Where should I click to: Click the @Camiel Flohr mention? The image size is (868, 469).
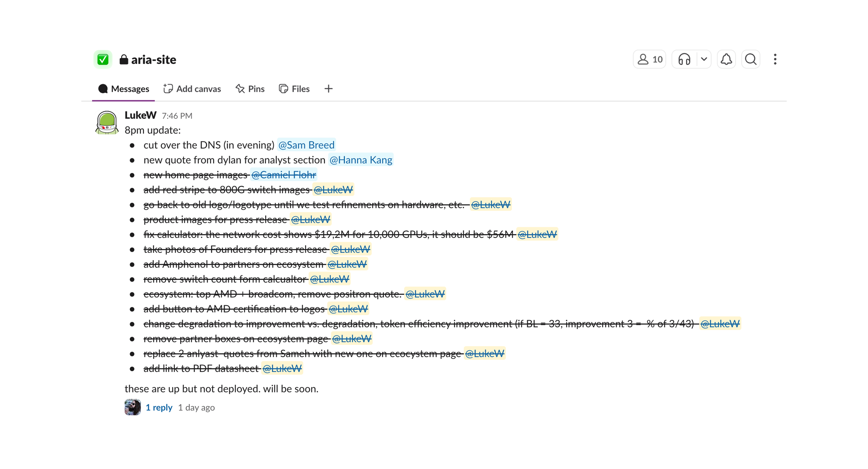point(283,175)
